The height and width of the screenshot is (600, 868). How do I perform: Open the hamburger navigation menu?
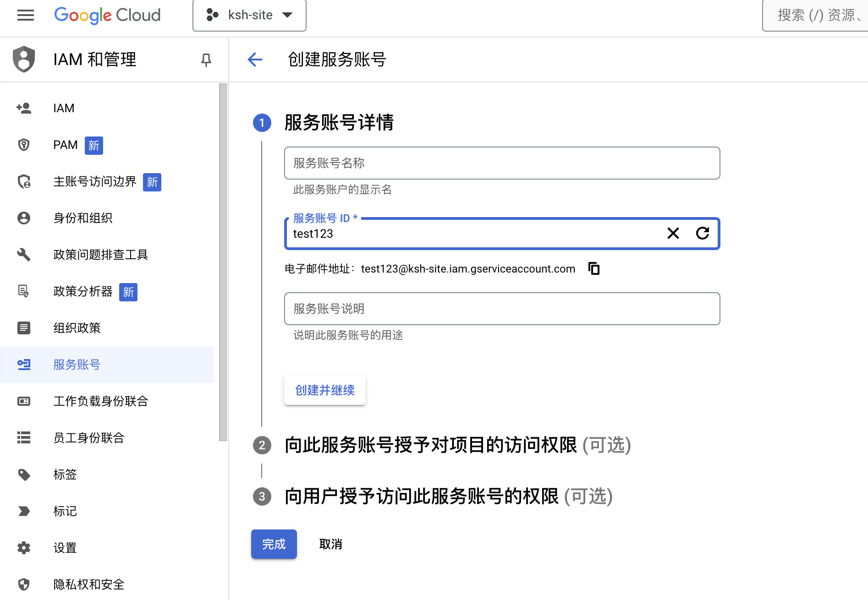(26, 15)
